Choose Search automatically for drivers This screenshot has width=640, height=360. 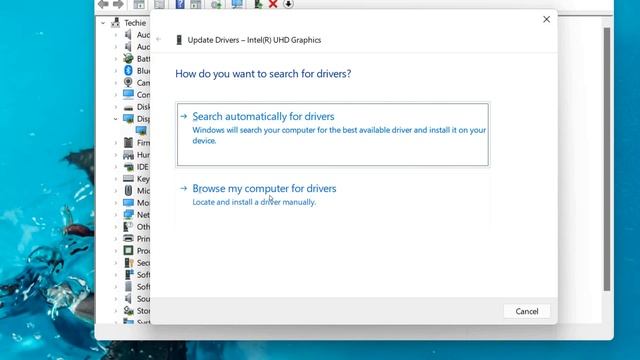pyautogui.click(x=333, y=135)
